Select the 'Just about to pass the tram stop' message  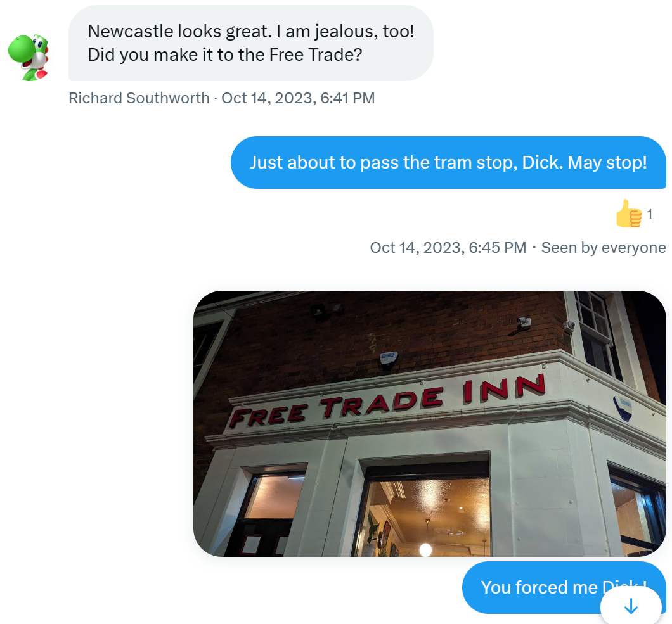(x=448, y=162)
